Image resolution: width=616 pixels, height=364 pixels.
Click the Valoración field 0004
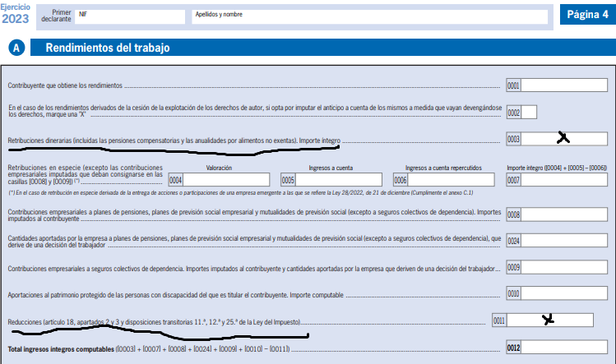point(226,180)
